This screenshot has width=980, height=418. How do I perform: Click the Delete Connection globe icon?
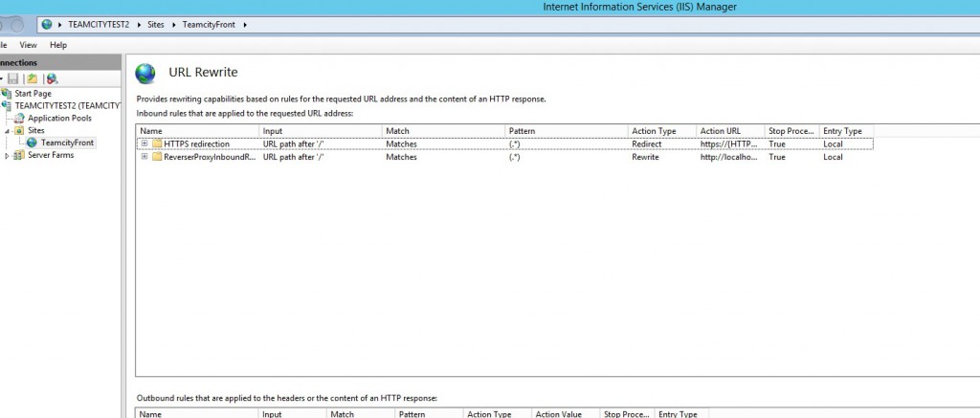click(x=52, y=78)
